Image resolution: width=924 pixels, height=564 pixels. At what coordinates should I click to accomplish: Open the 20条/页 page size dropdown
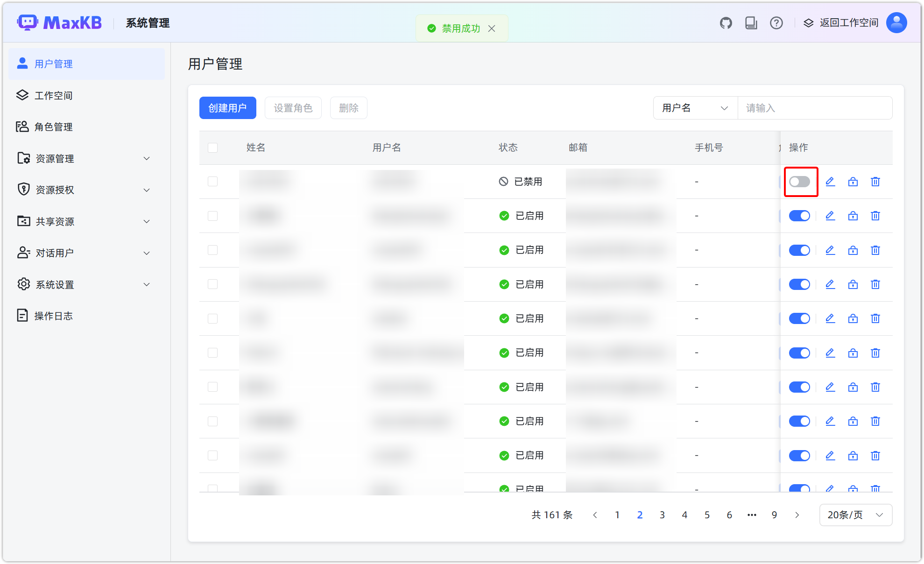point(855,515)
